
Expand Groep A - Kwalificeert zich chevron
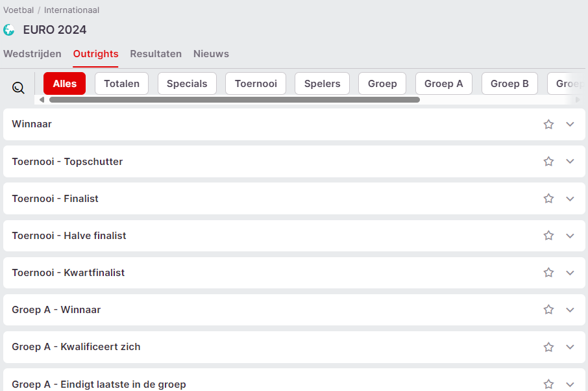[x=570, y=347]
